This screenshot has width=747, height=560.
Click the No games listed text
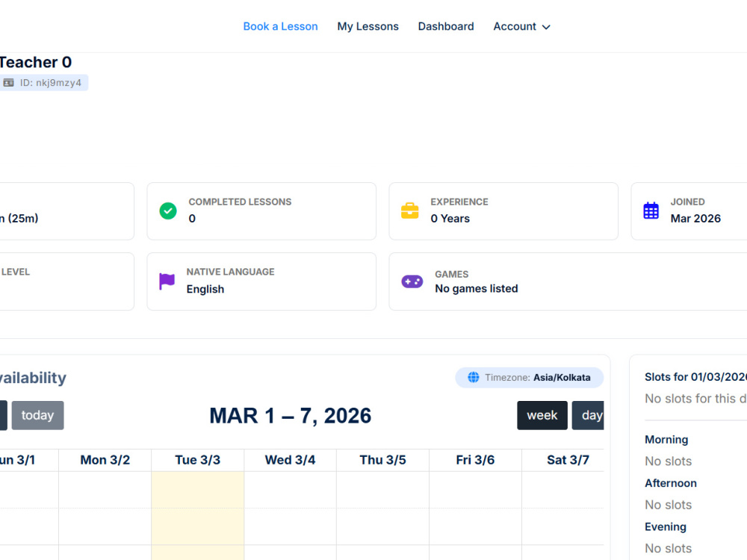[x=477, y=288]
